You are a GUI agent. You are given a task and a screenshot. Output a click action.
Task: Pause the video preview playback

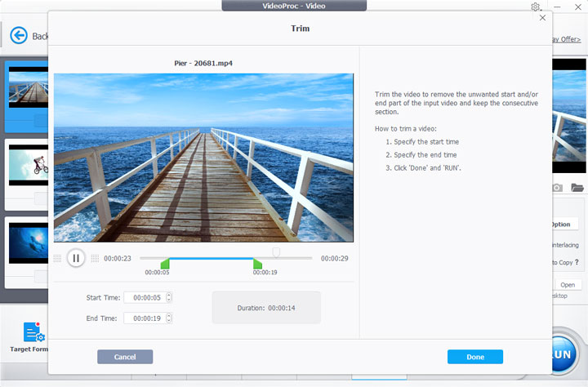tap(76, 258)
